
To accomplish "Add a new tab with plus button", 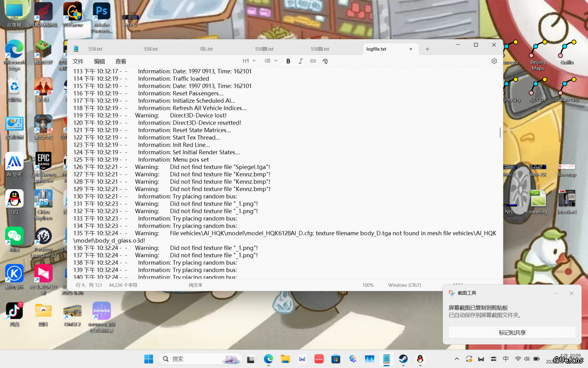I will (427, 49).
